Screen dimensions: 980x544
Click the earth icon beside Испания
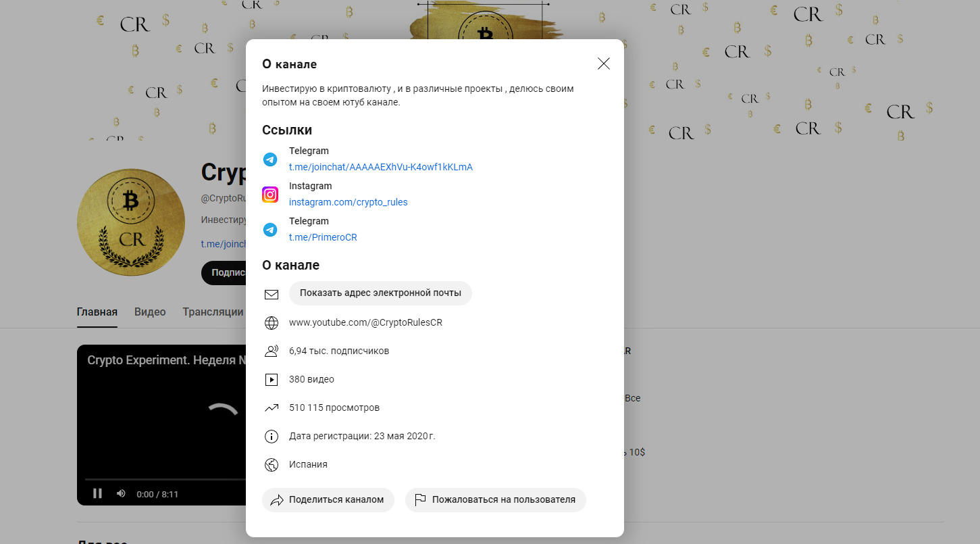(272, 465)
